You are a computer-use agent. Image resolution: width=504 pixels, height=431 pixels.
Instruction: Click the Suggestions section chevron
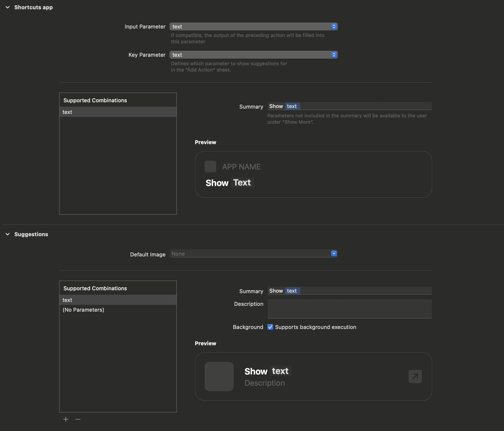(7, 234)
